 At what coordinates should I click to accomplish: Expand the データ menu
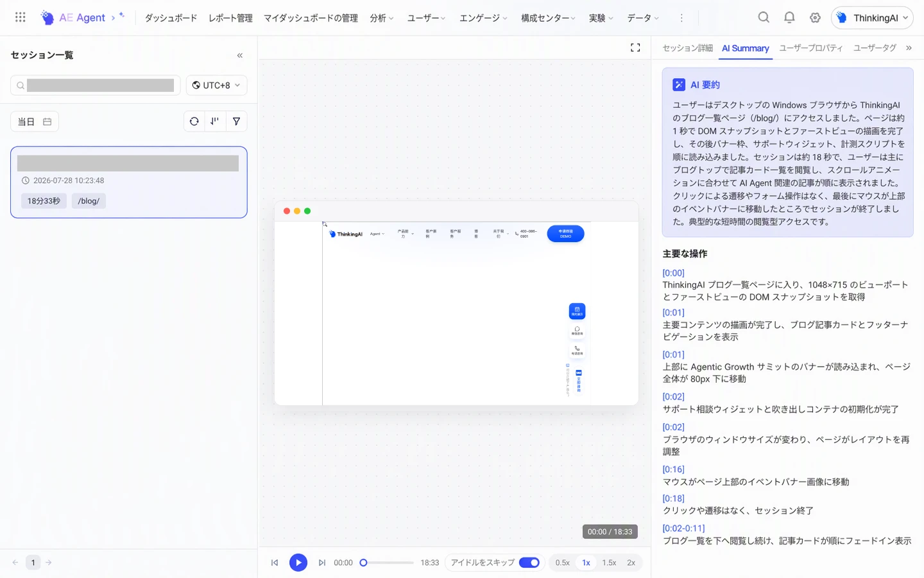click(644, 18)
